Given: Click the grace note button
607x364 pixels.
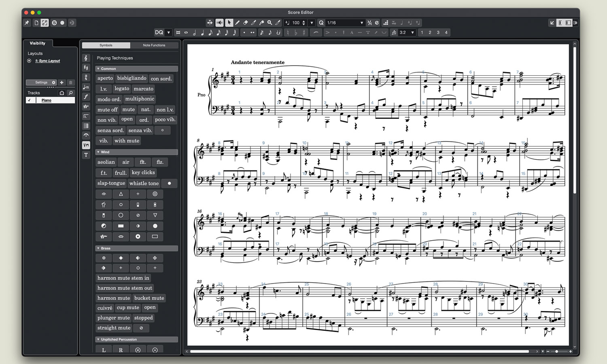Looking at the screenshot, I should click(262, 32).
